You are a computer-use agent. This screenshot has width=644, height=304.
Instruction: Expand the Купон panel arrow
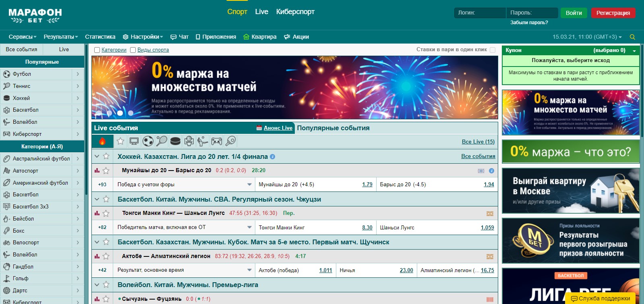coord(634,51)
